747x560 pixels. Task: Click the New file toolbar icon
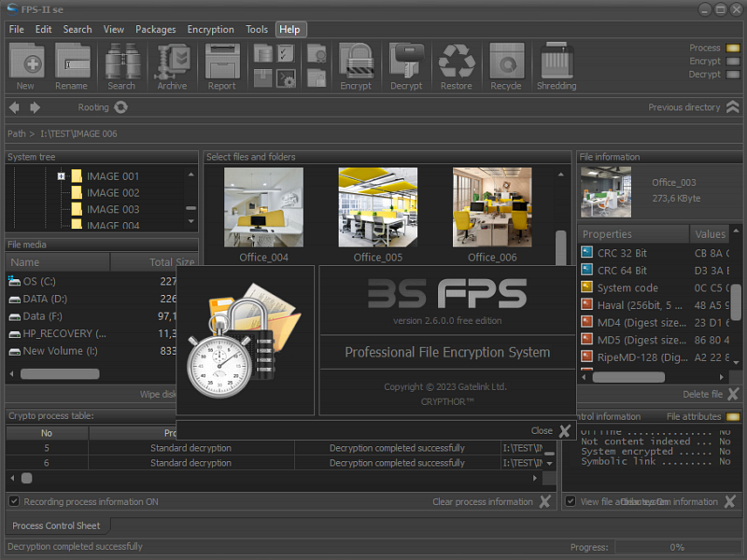[25, 64]
